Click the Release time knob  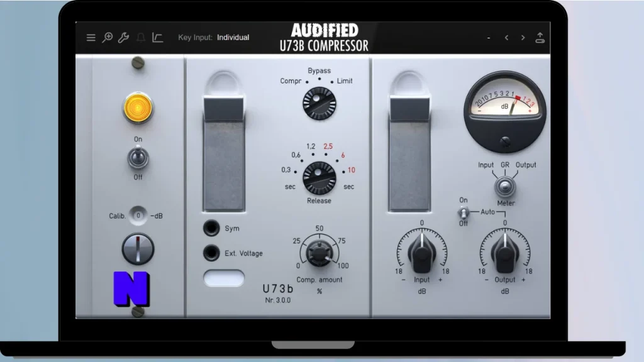[319, 178]
